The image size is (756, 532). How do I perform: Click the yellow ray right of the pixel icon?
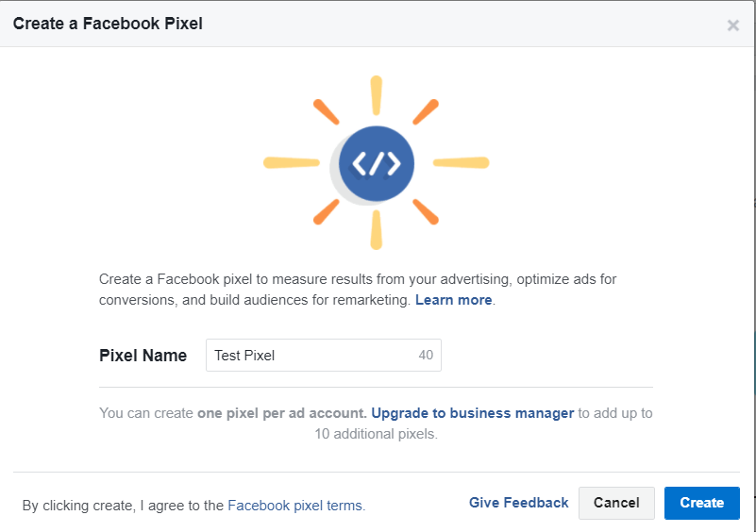[462, 163]
